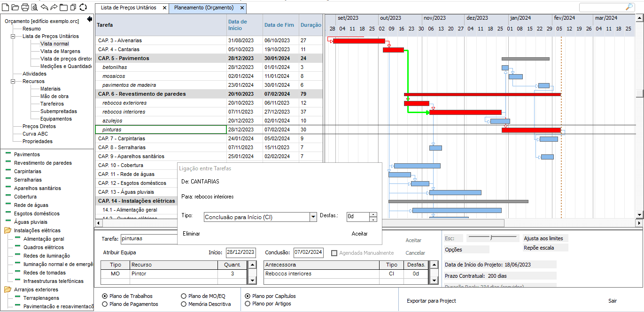Click the green icon beside Cobertura
This screenshot has width=644, height=312.
8,196
